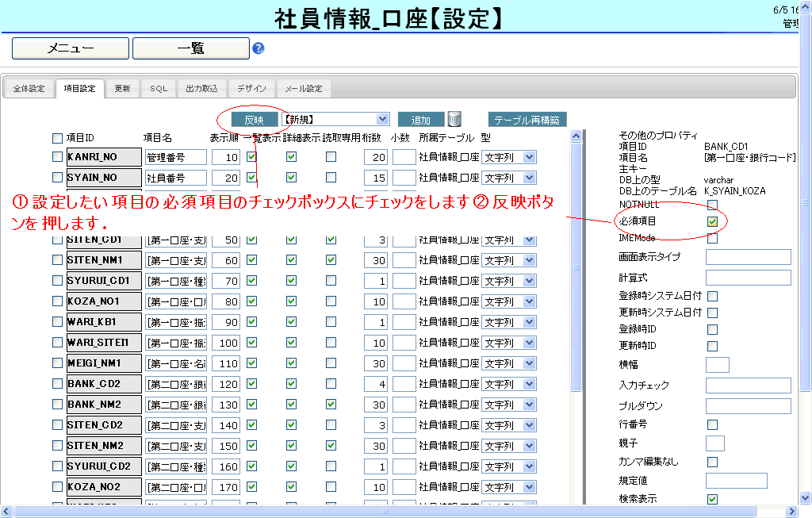This screenshot has height=518, width=812.
Task: Click the テーブル再構築 button
Action: coord(527,120)
